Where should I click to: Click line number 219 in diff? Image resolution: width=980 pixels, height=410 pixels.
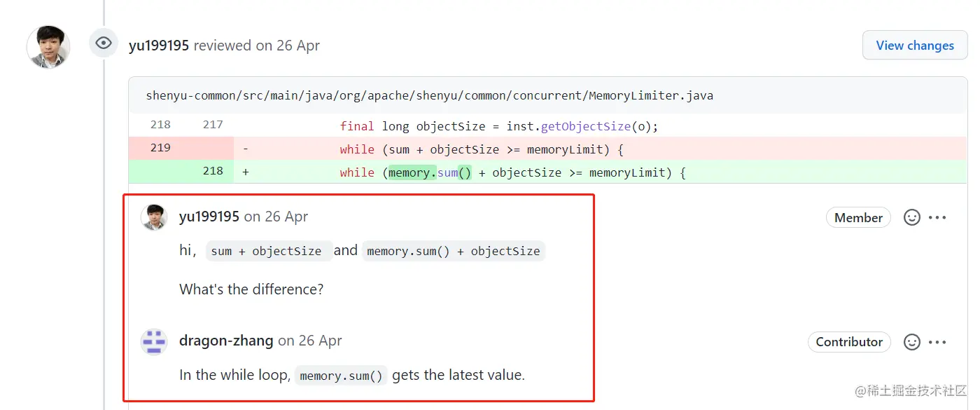(x=160, y=148)
